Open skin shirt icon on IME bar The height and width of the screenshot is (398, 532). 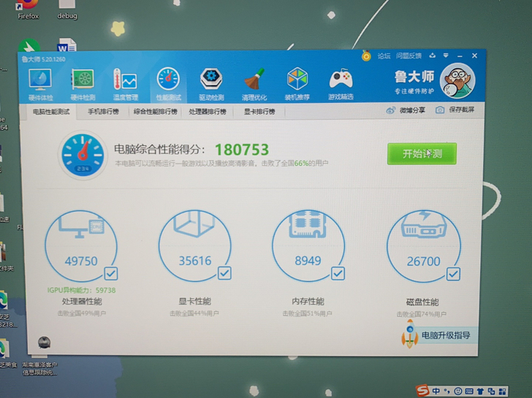(x=480, y=391)
